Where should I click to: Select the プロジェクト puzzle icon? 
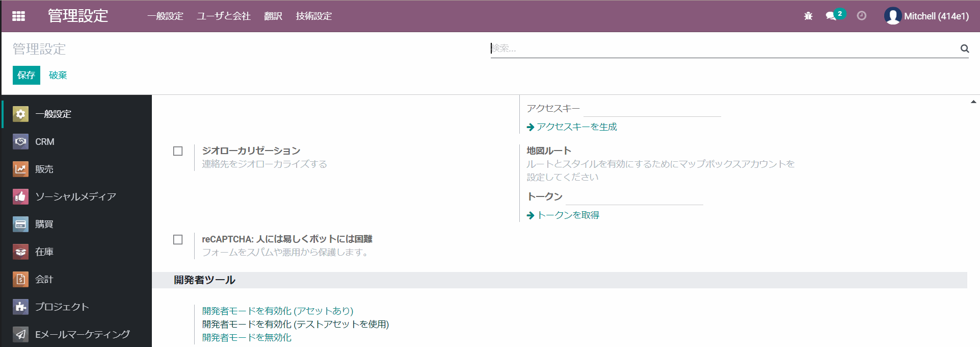[20, 307]
